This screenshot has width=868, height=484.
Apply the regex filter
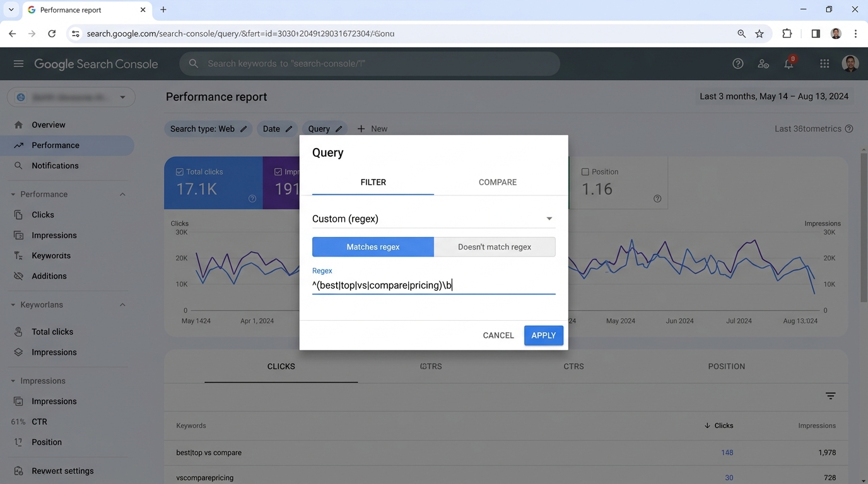click(543, 335)
